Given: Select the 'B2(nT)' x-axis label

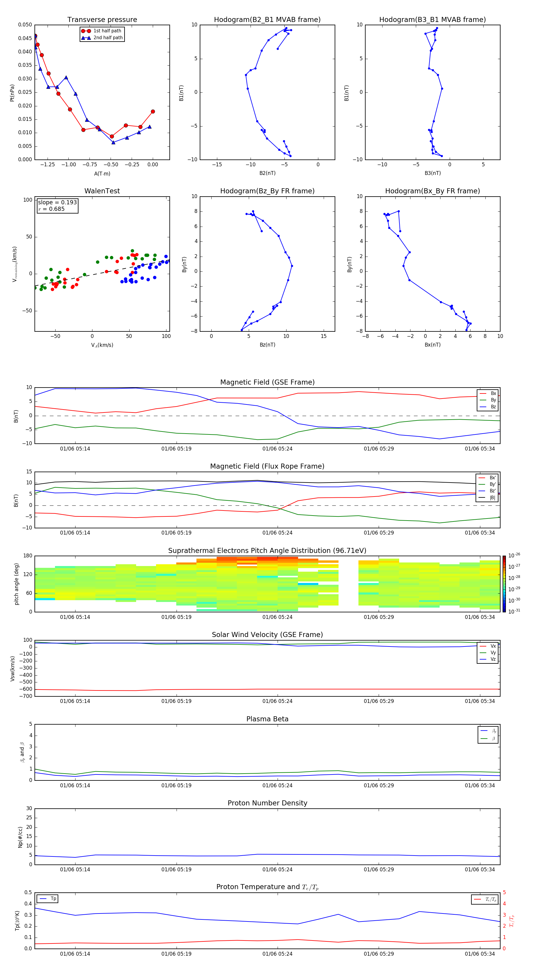Looking at the screenshot, I should 267,173.
